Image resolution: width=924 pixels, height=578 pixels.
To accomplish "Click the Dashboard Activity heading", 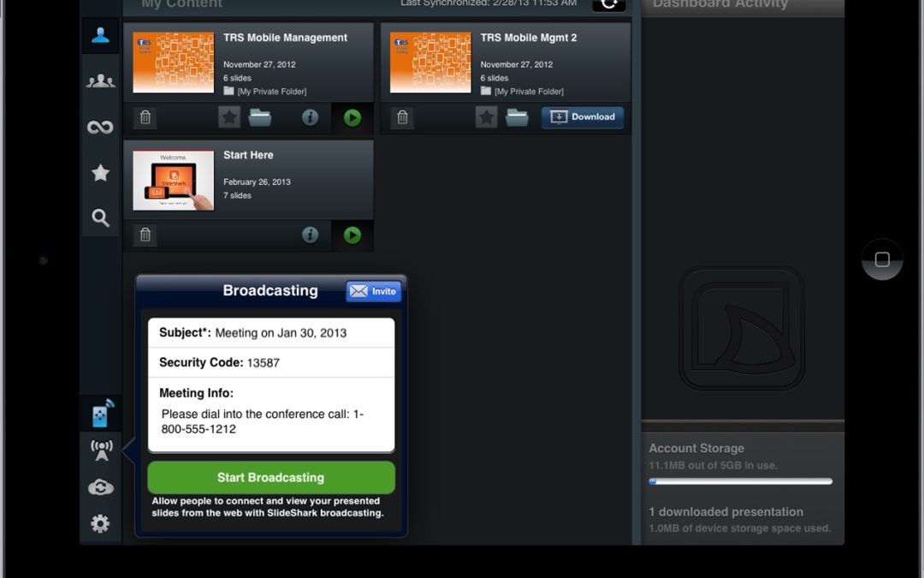I will click(720, 5).
